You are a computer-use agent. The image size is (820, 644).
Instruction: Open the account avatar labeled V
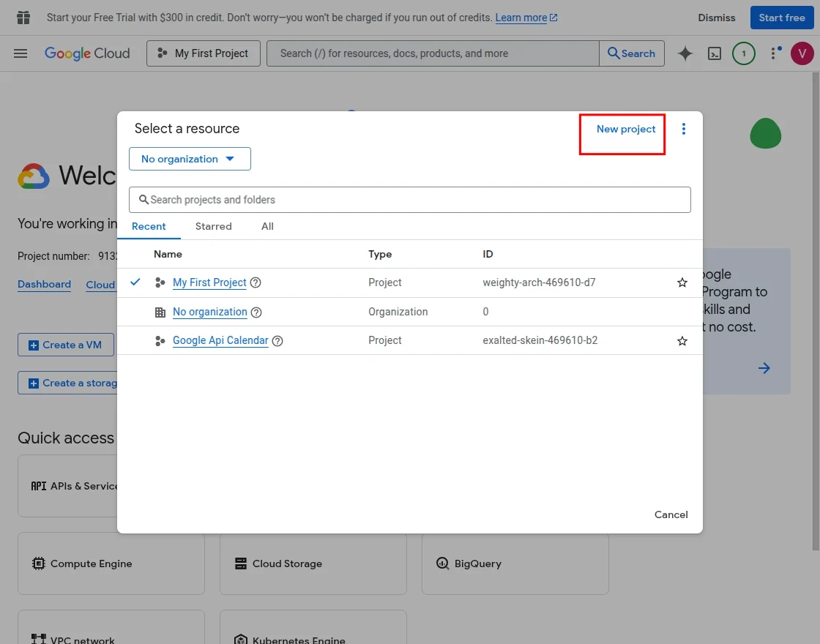click(802, 53)
